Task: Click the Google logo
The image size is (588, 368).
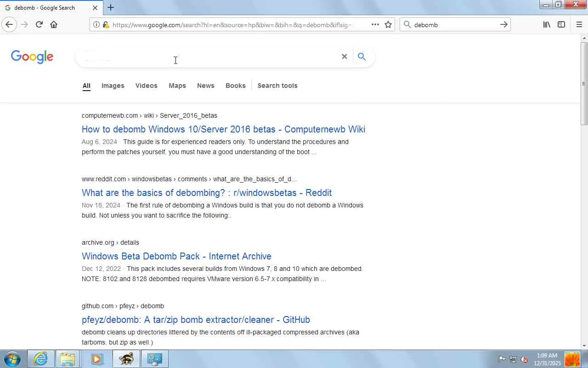Action: point(32,57)
